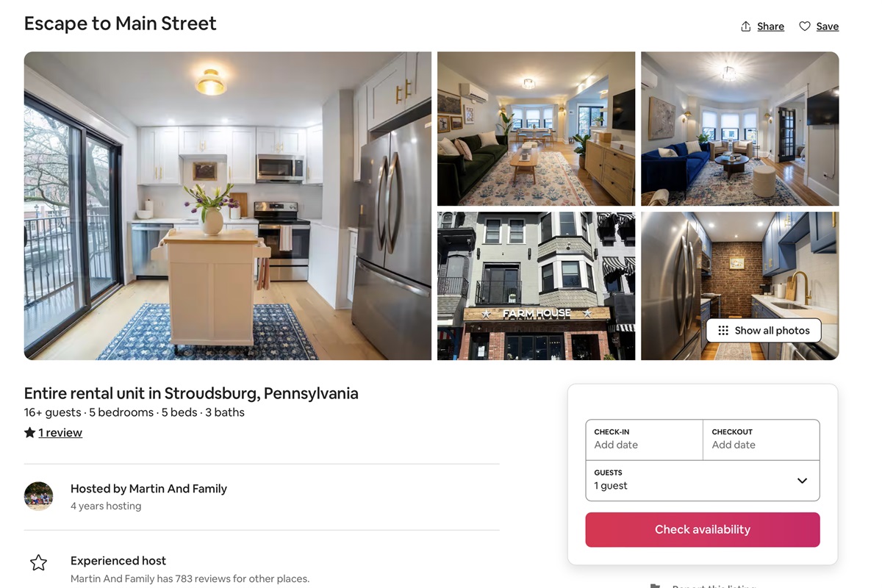Viewport: 882px width, 588px height.
Task: Open the Guests selector showing 1 guest
Action: [703, 481]
